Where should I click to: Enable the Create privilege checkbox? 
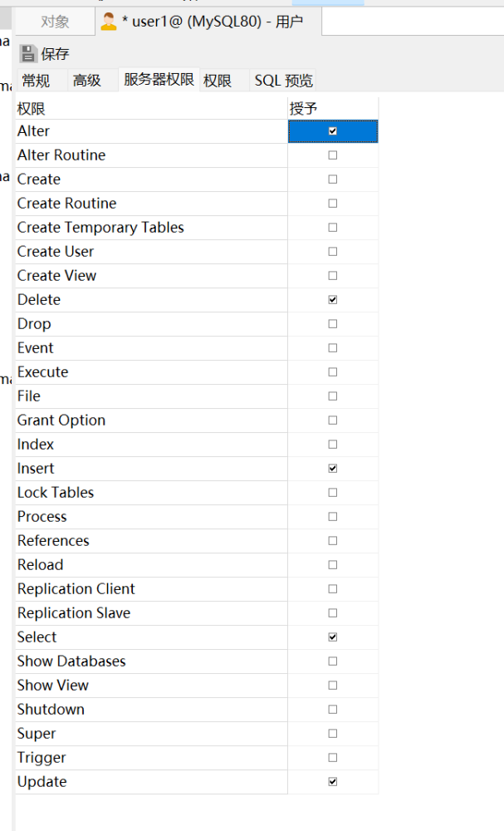[333, 179]
